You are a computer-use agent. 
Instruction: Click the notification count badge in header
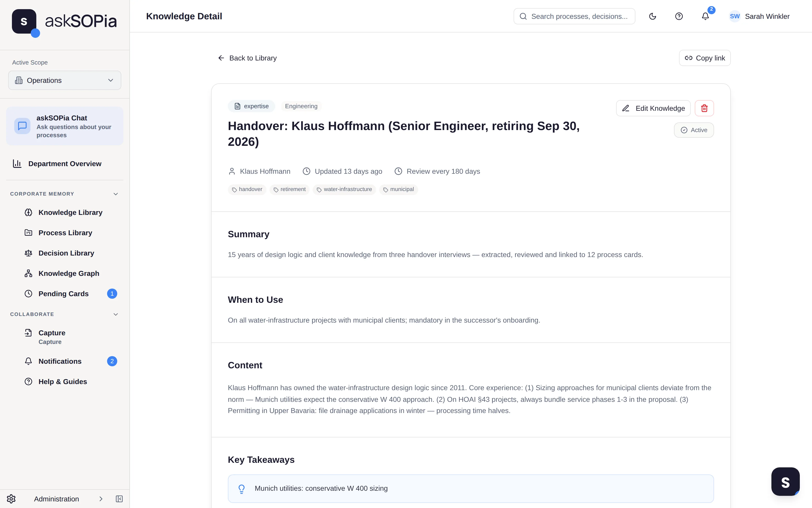[711, 9]
